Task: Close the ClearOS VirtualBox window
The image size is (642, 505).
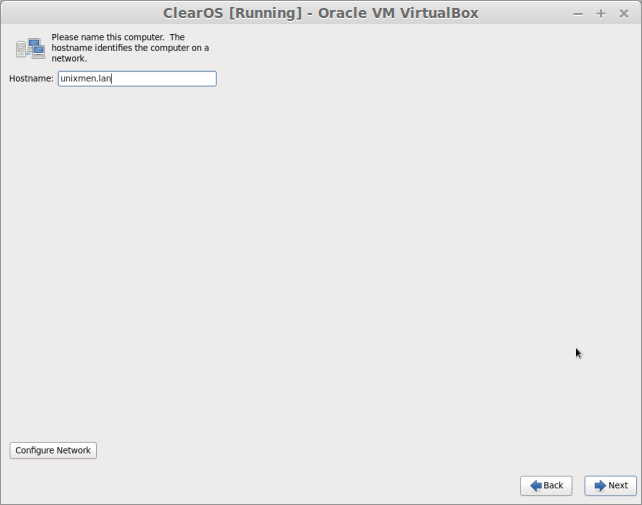Action: [624, 14]
